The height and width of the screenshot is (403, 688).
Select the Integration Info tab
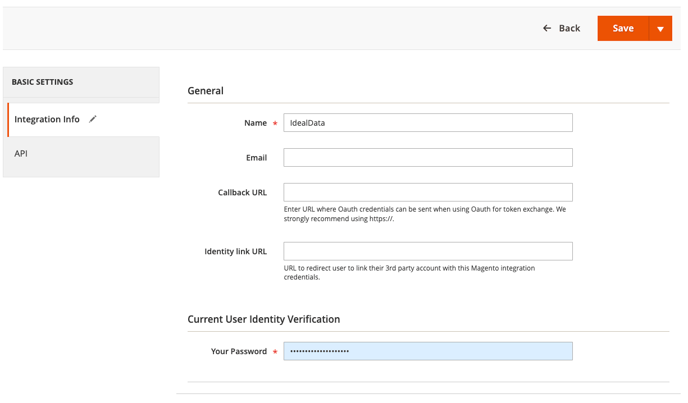(x=47, y=120)
